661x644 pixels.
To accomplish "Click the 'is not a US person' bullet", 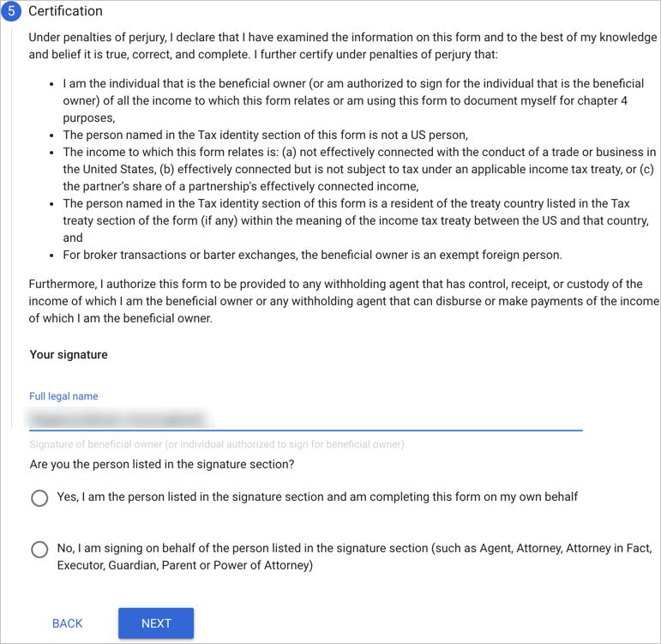I will [x=265, y=135].
